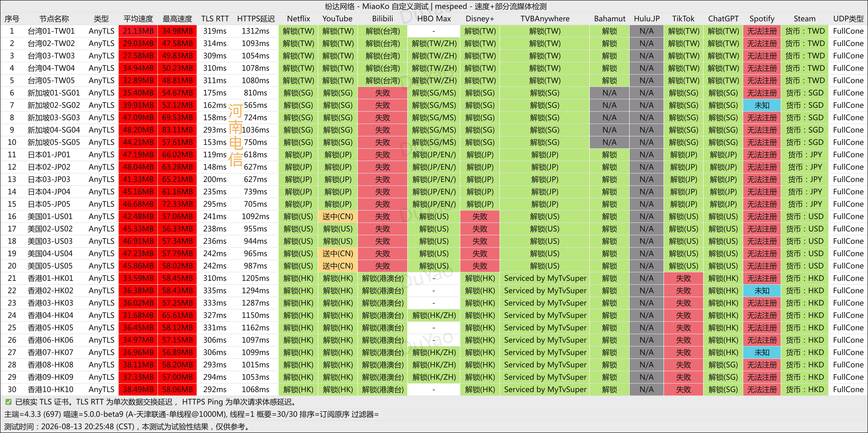Click the HBO Max column header

(434, 19)
